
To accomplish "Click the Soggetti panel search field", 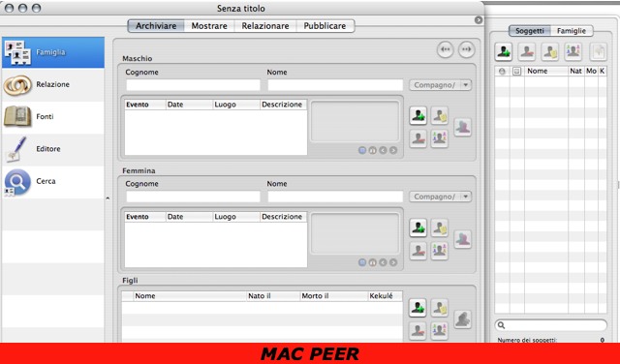I will 551,325.
